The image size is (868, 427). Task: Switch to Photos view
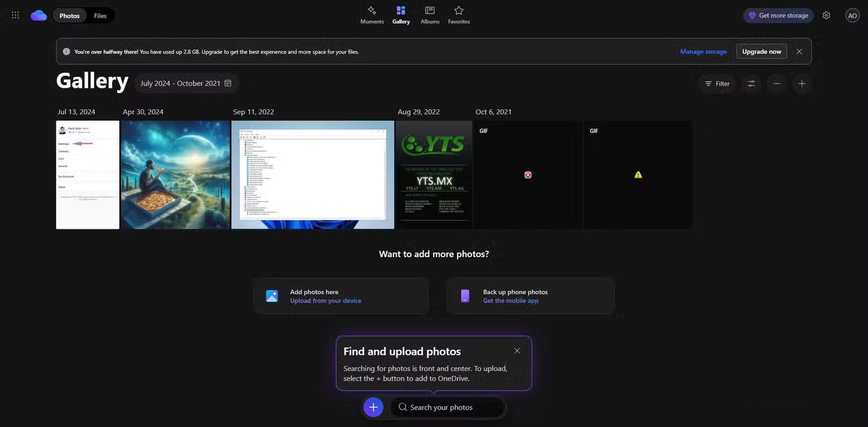click(x=69, y=16)
